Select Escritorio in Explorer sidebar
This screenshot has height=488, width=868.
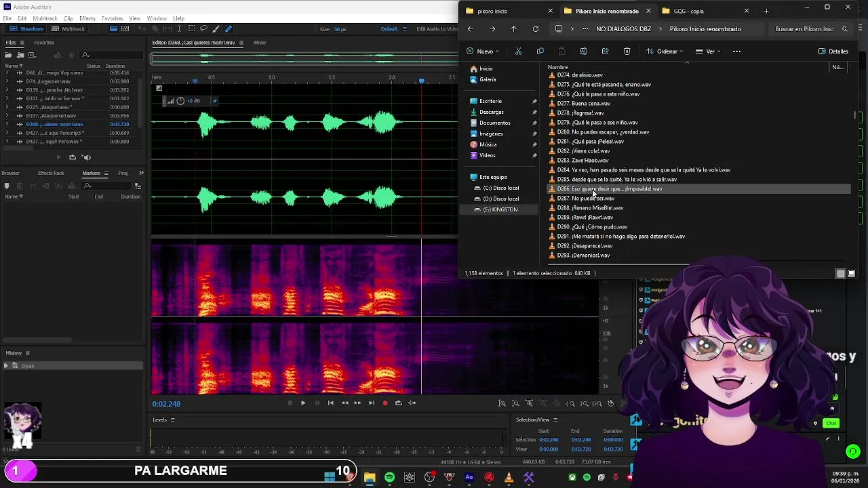tap(490, 101)
